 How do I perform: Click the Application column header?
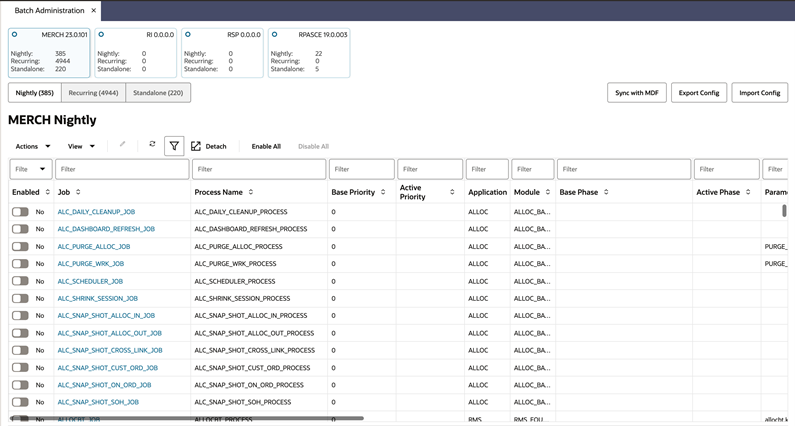pos(487,192)
